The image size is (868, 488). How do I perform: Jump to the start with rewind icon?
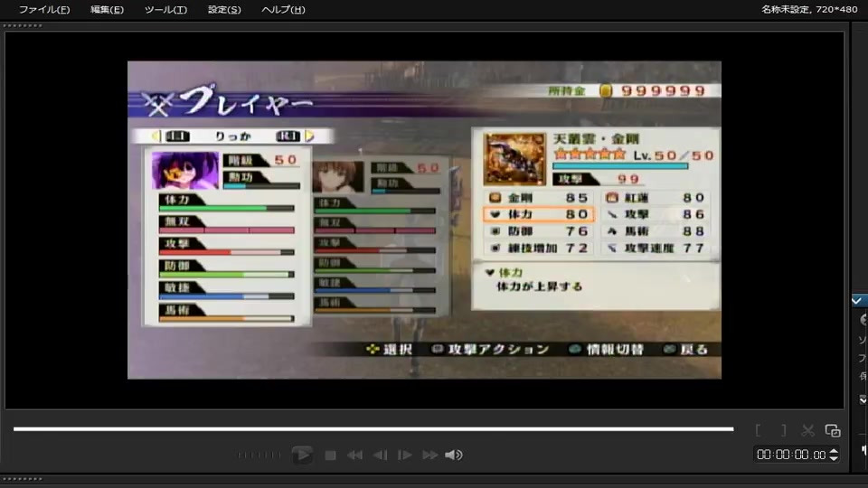(x=354, y=455)
